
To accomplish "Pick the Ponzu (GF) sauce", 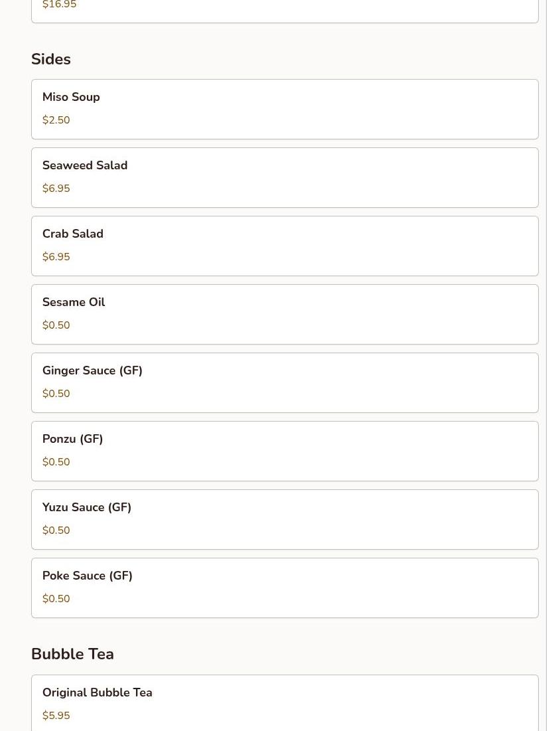I will click(x=284, y=451).
